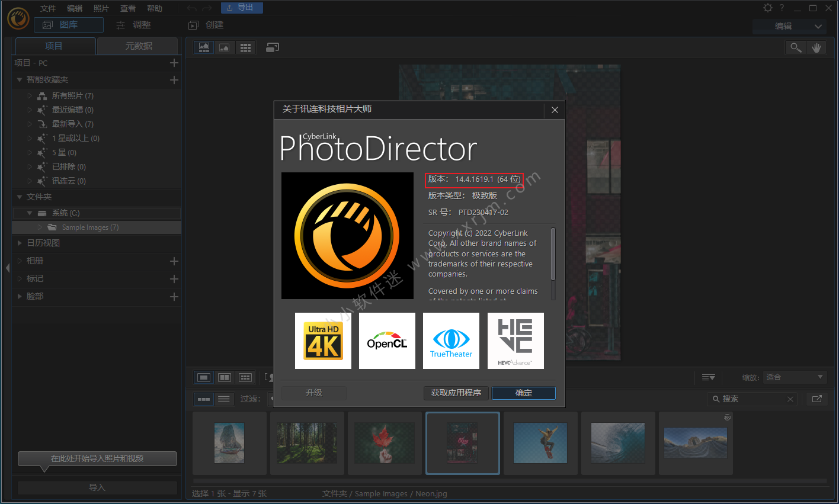Select single-view layout icon below viewer
Viewport: 839px width, 504px height.
204,377
